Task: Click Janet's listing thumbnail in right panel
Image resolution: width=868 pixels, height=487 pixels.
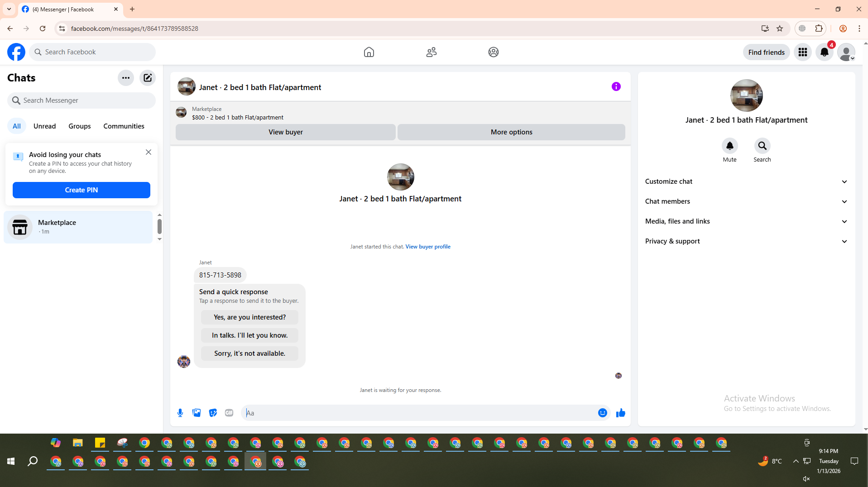Action: coord(747,95)
